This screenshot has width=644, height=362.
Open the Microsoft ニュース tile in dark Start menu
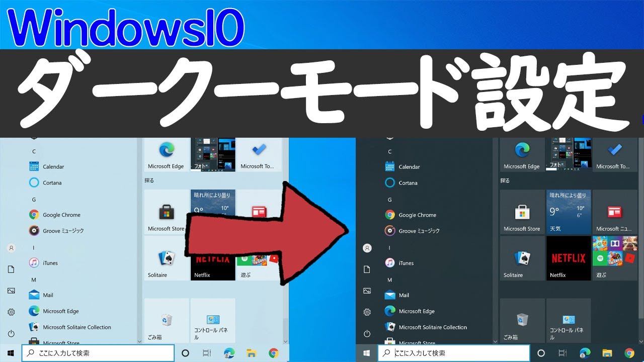(615, 212)
